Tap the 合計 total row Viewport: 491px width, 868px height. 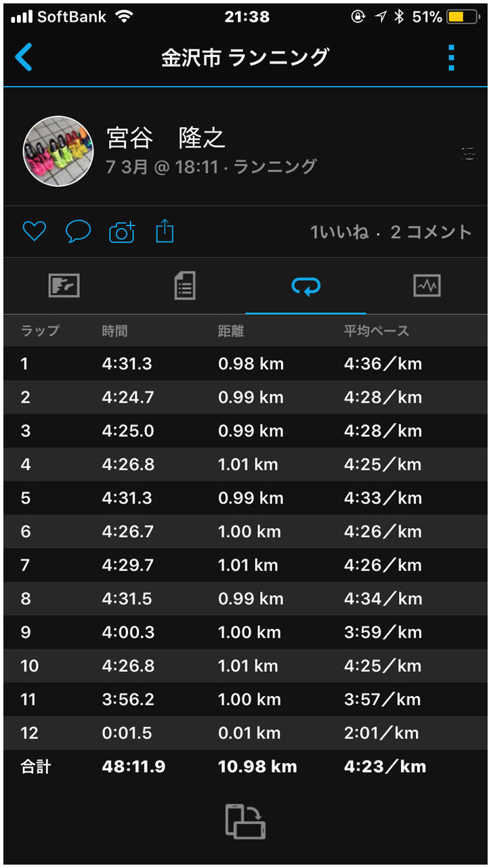245,766
